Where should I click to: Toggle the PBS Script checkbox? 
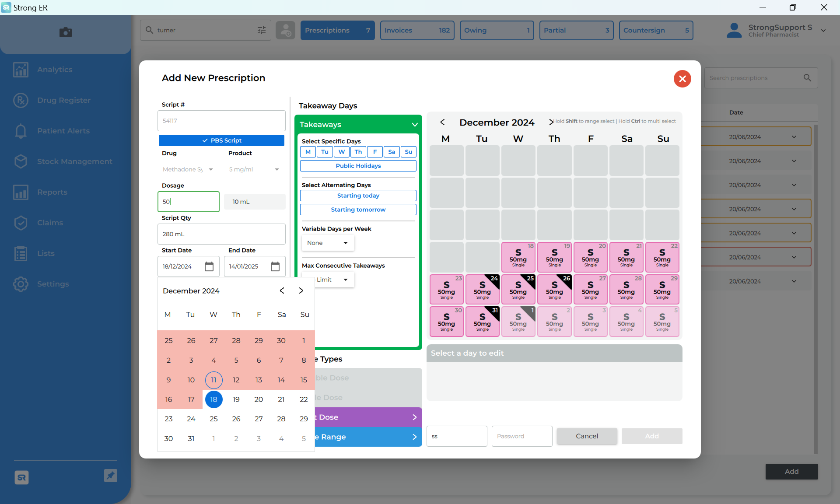click(221, 140)
